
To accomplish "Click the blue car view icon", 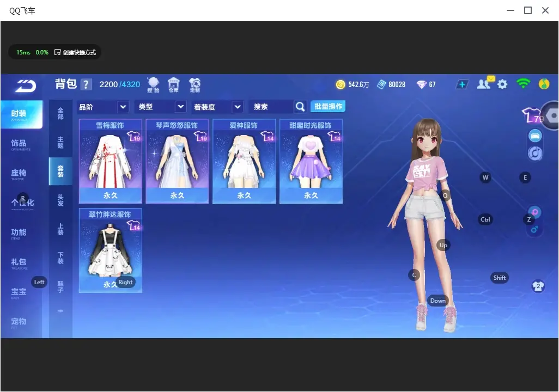I will [535, 136].
